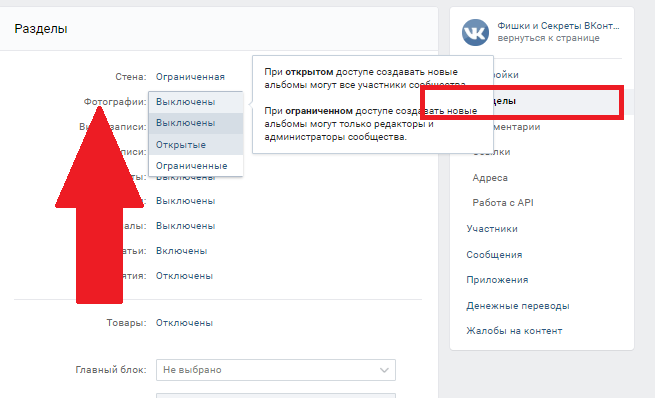Open 'Приложения' side menu item

coord(497,280)
